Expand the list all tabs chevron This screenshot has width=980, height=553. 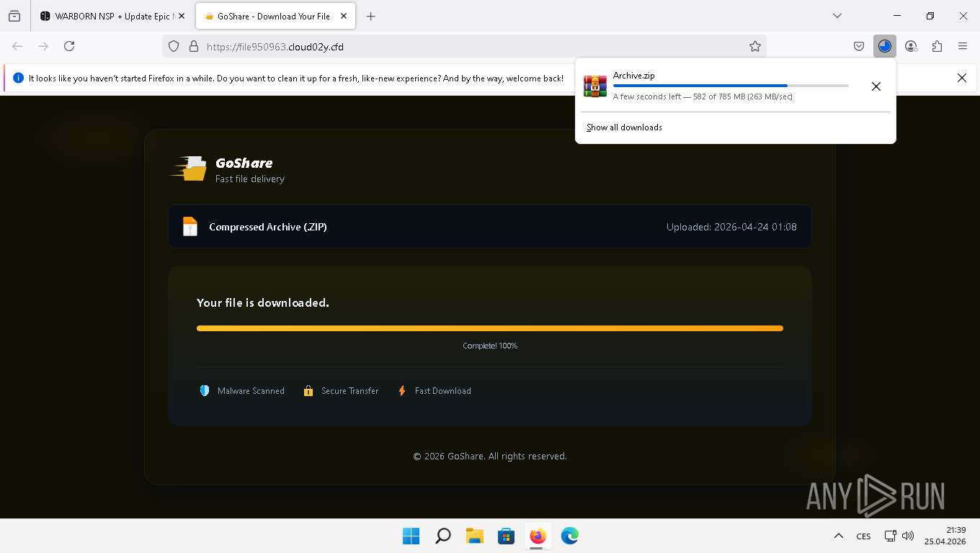pos(837,16)
